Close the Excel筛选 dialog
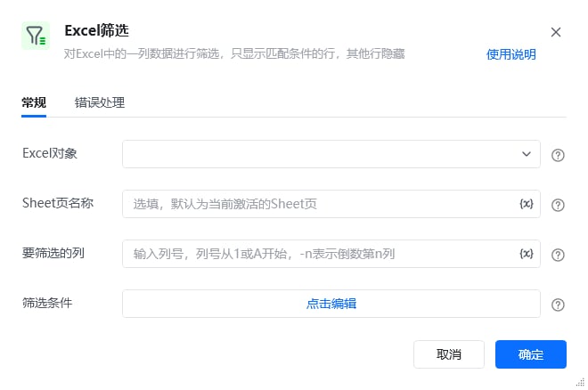588x390 pixels. [x=556, y=32]
